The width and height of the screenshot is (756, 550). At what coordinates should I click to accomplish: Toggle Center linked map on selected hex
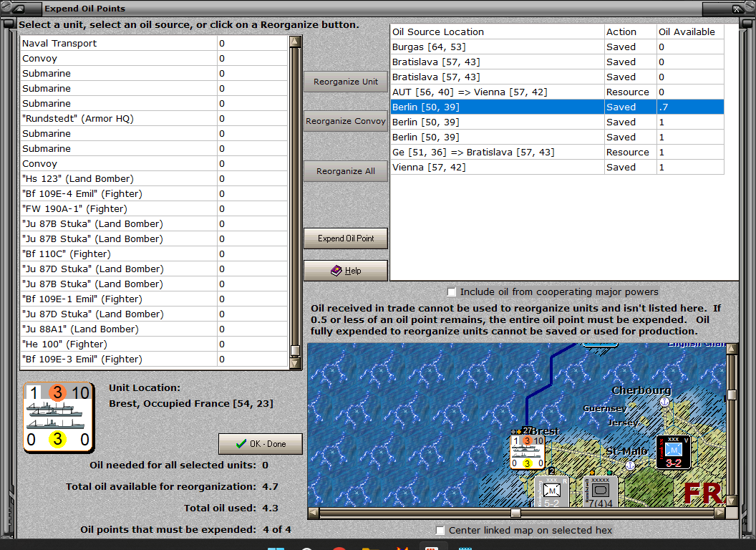[x=440, y=530]
